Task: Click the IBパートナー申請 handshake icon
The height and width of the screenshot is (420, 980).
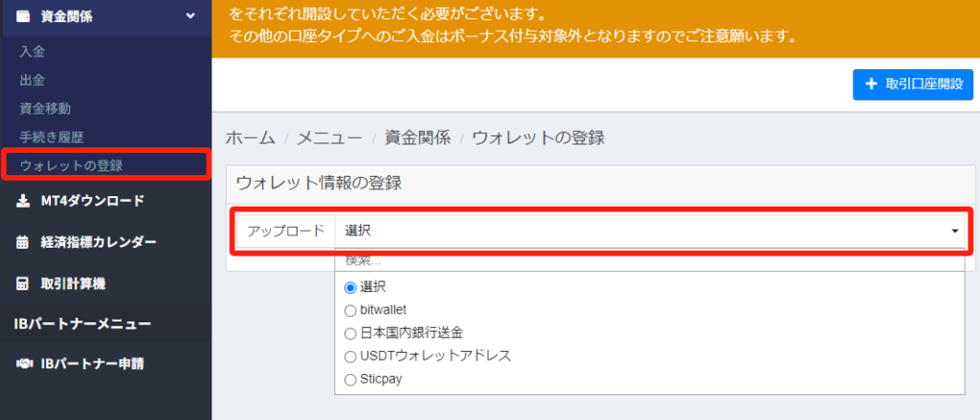Action: click(24, 364)
